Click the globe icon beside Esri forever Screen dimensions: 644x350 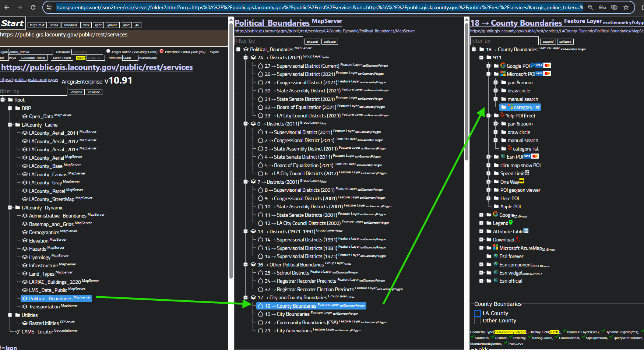[x=496, y=256]
